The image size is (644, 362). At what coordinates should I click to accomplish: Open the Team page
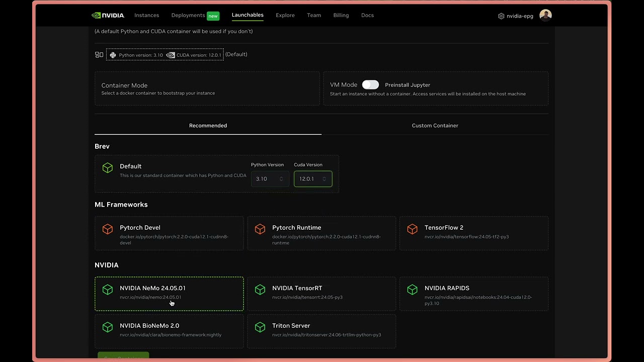(314, 15)
